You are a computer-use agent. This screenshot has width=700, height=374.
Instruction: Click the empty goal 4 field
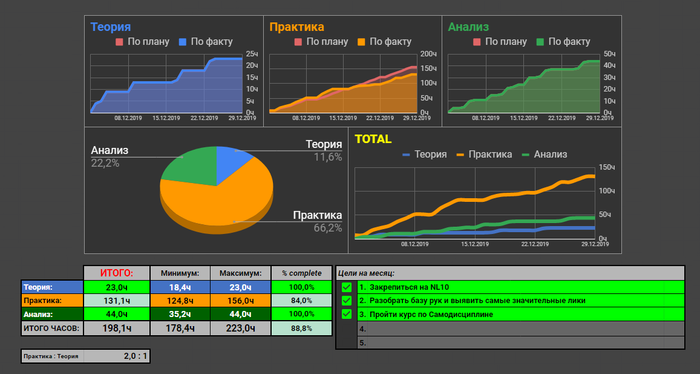pyautogui.click(x=521, y=329)
